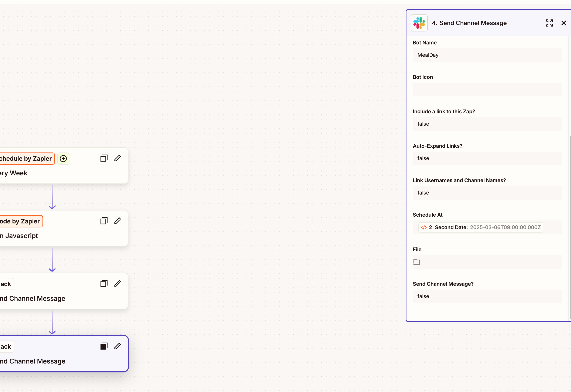
Task: Edit the selected Slack message step
Action: pyautogui.click(x=118, y=346)
